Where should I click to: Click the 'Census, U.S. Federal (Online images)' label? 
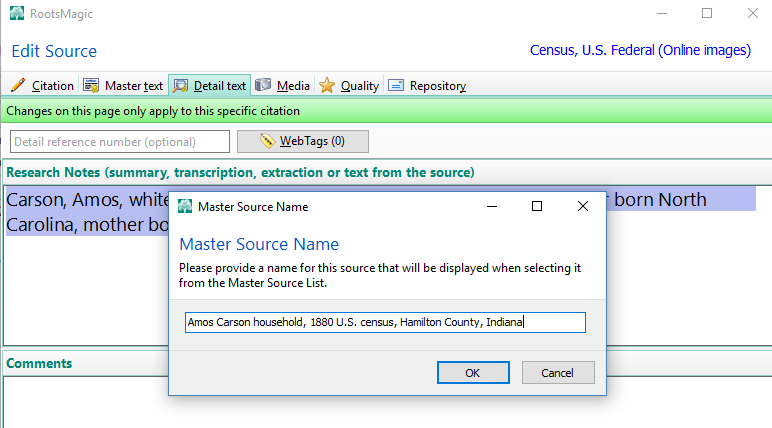click(x=640, y=50)
